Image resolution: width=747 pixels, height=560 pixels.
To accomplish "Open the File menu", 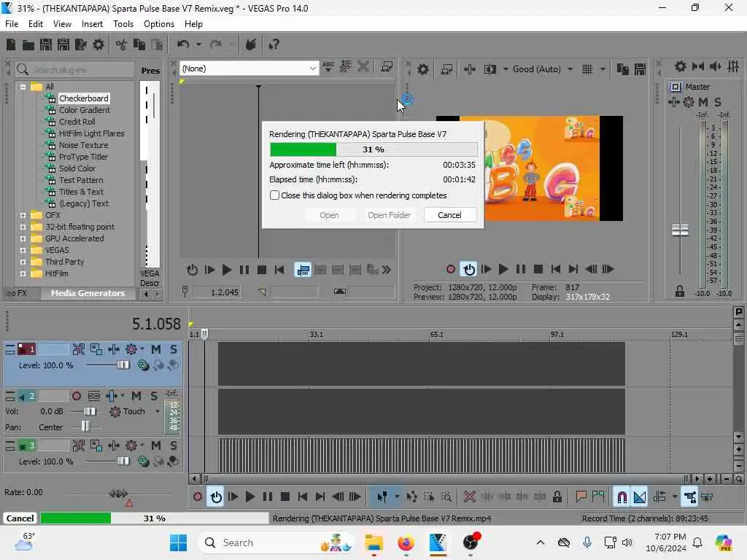I will [12, 24].
